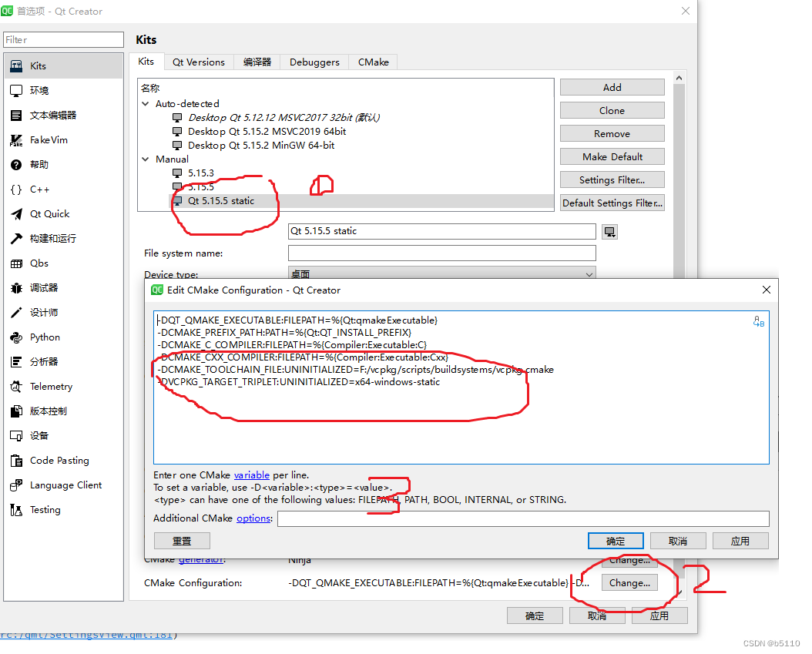Open the Python settings category
The image size is (812, 654).
click(x=63, y=337)
